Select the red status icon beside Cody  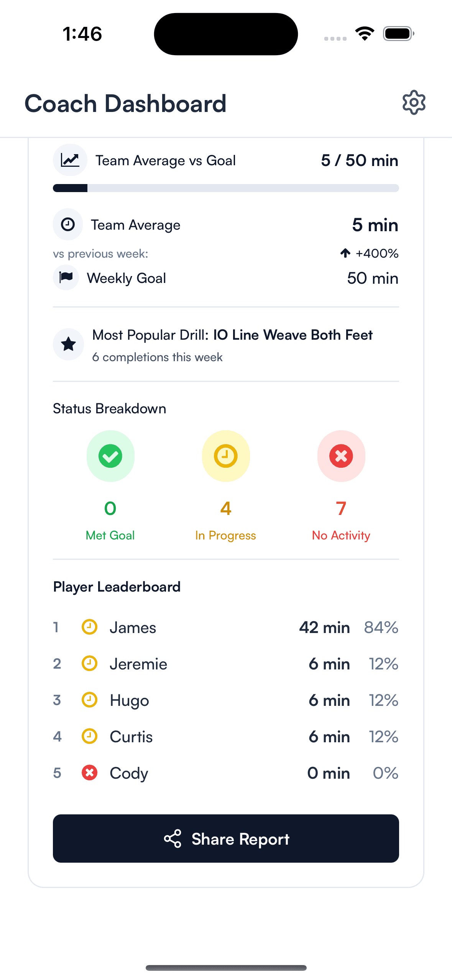89,773
